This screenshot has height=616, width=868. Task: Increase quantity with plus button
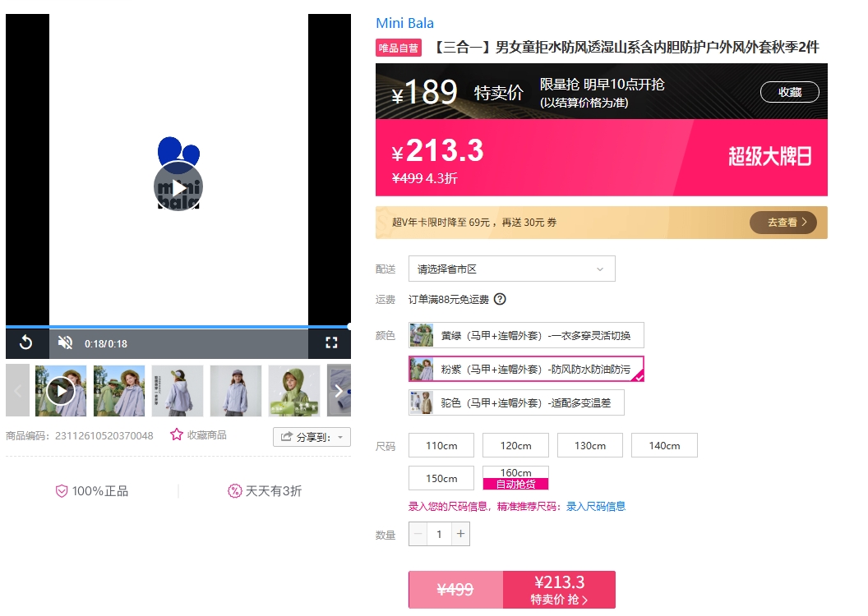point(460,534)
